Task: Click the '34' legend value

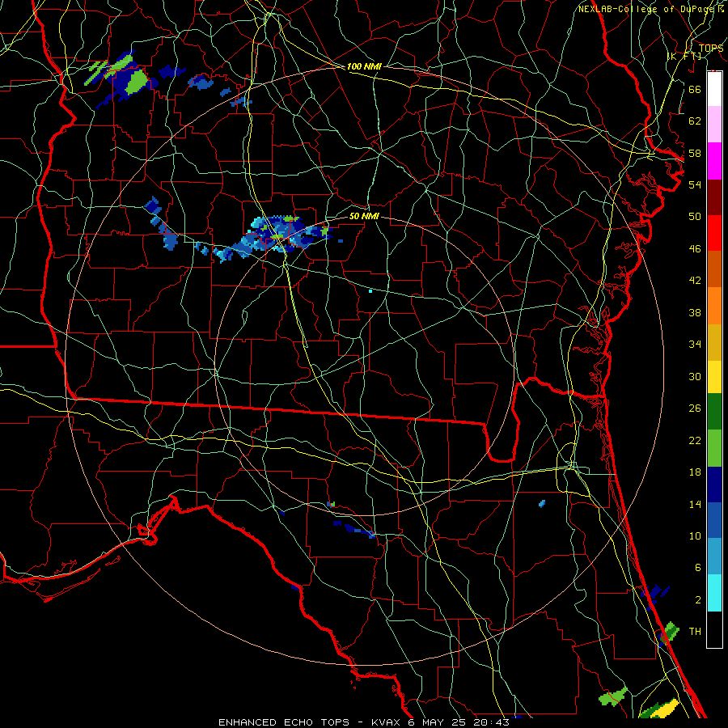Action: click(695, 345)
